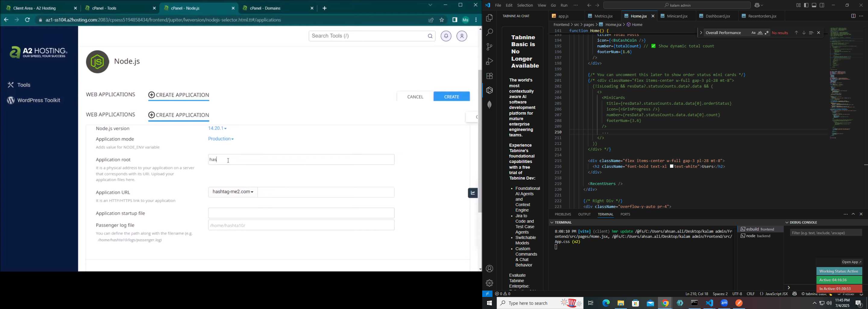Toggle match case in find widget
The image size is (868, 309).
coord(753,33)
